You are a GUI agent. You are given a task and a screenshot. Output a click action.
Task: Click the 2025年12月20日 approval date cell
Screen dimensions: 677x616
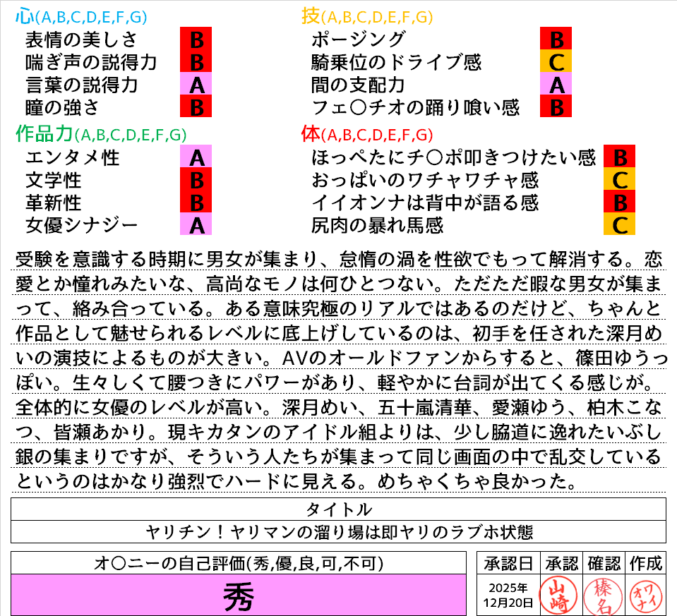coord(509,594)
